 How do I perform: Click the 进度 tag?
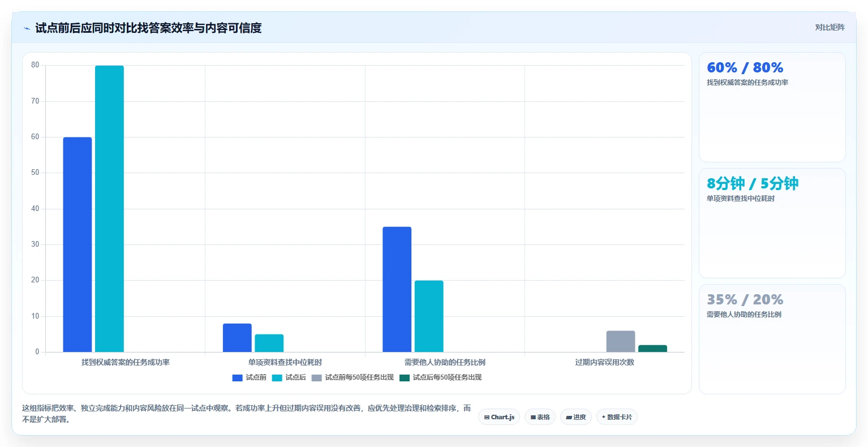(576, 417)
